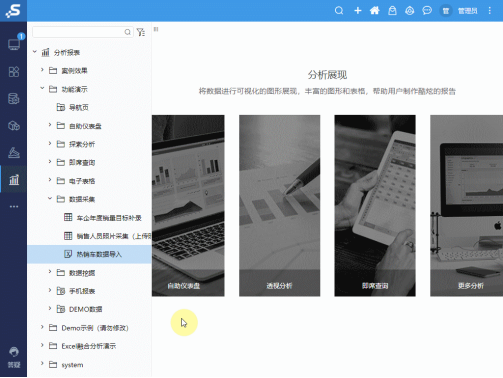
Task: Expand the DEMO数据 folder arrow
Action: pos(50,309)
